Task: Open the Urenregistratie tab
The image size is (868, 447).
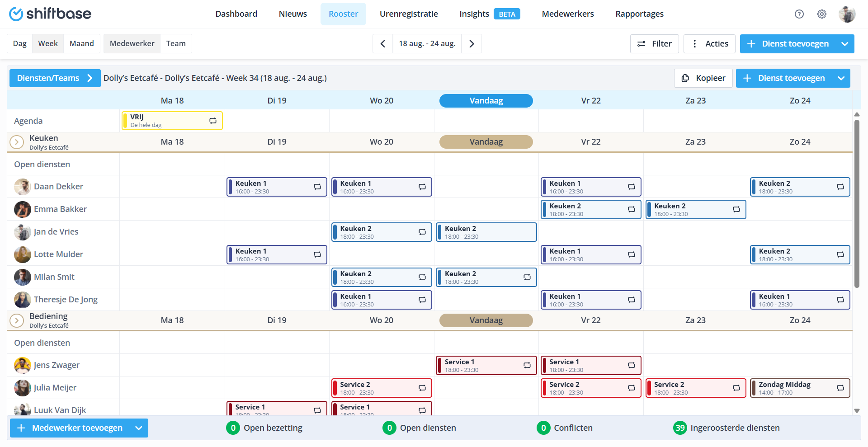Action: point(409,14)
